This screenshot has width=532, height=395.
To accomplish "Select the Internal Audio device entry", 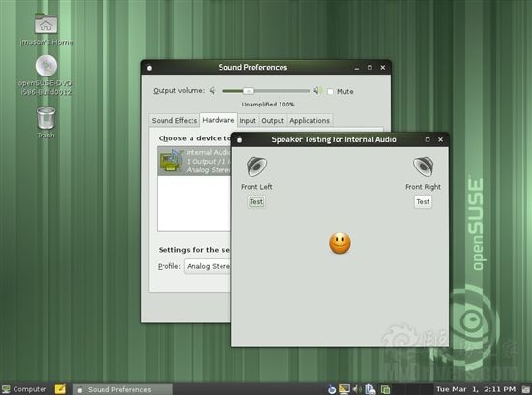I will 194,161.
